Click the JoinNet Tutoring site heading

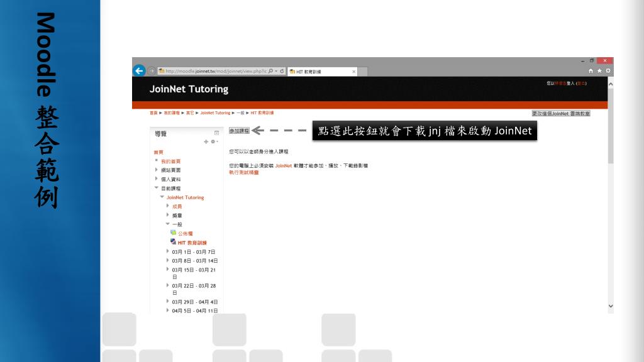pos(189,89)
